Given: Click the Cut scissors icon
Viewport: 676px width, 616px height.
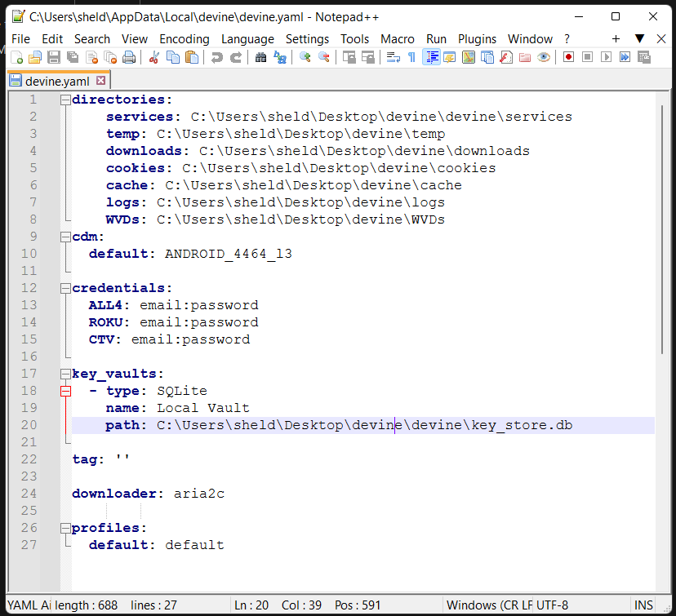Looking at the screenshot, I should click(x=153, y=57).
